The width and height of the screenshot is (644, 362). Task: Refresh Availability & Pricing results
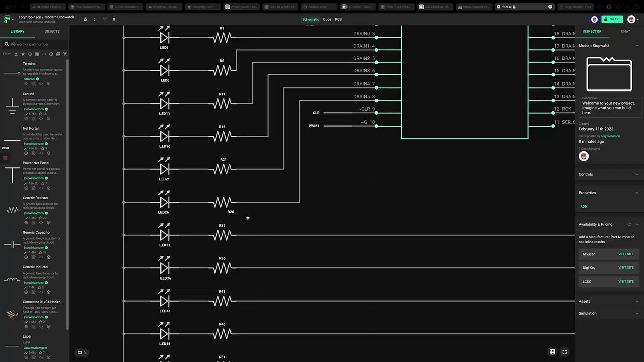click(629, 224)
